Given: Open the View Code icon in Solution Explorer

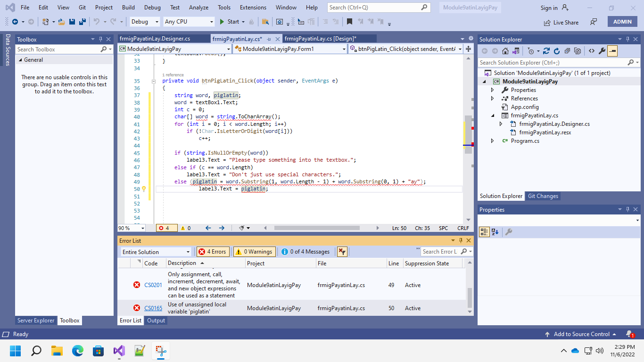Looking at the screenshot, I should tap(591, 51).
